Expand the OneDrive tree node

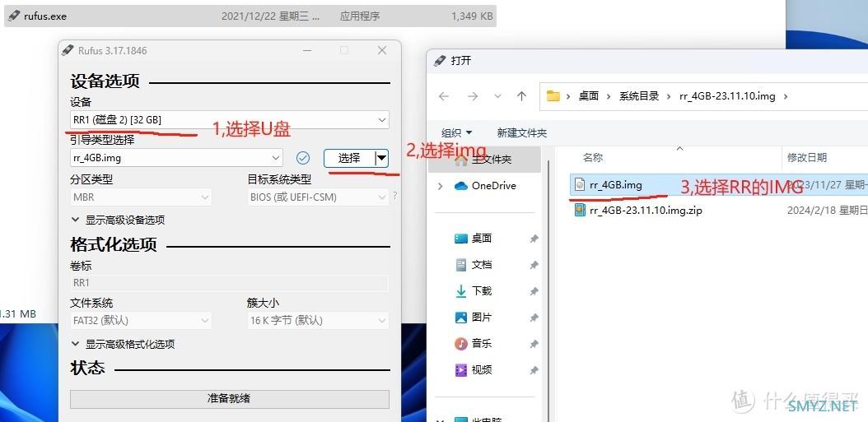pos(441,187)
